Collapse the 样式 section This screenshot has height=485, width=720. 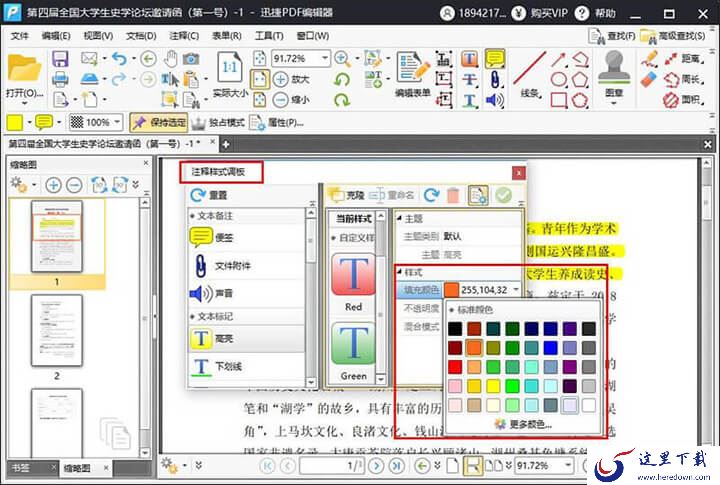coord(399,272)
